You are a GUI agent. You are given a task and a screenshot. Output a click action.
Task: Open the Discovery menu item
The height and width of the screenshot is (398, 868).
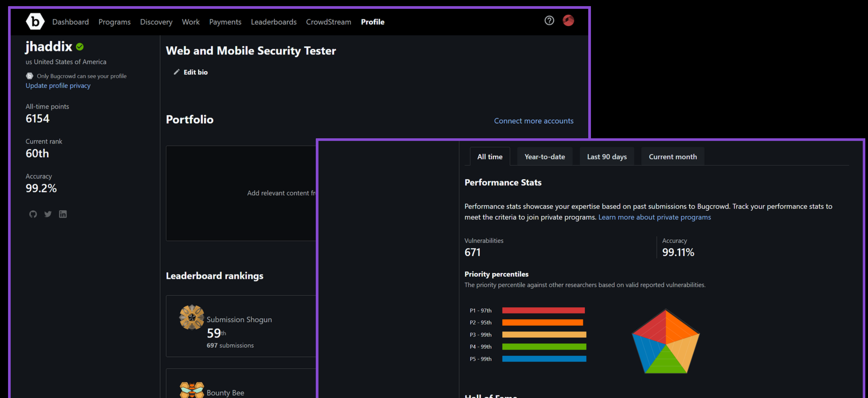tap(156, 22)
